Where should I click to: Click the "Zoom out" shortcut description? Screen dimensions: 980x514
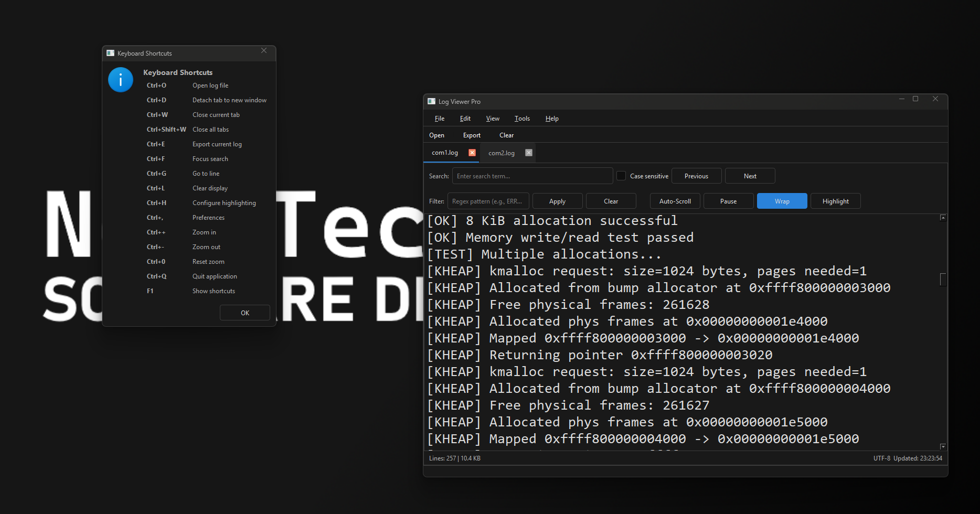[206, 247]
